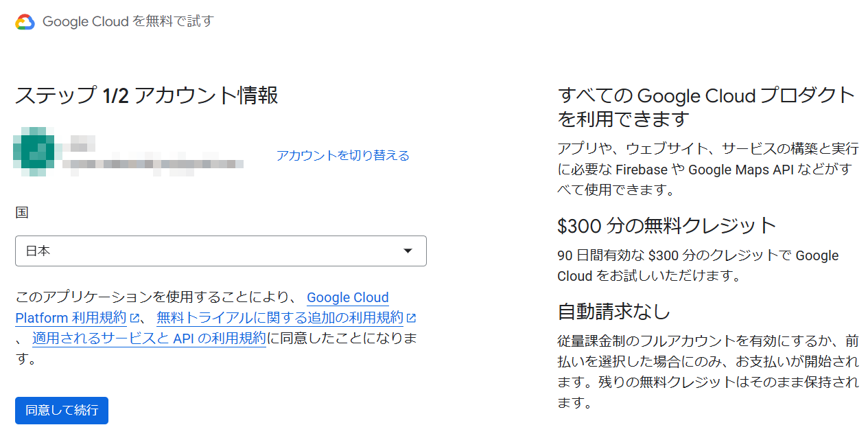Click the ステップ 1/2 アカウント情報 heading

coord(146,95)
